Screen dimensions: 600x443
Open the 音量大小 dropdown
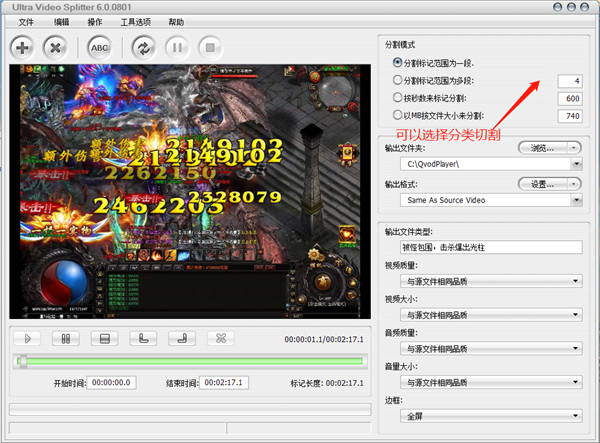click(x=491, y=383)
